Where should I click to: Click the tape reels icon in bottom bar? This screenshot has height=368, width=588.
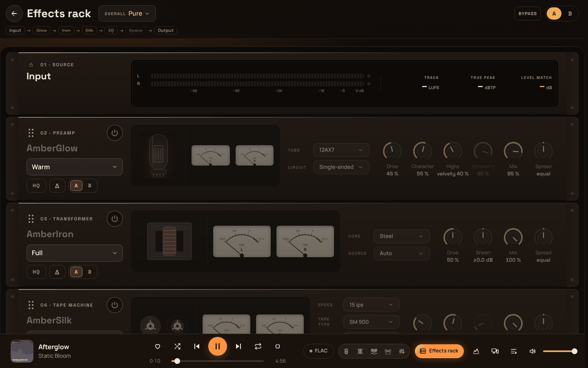tap(374, 351)
